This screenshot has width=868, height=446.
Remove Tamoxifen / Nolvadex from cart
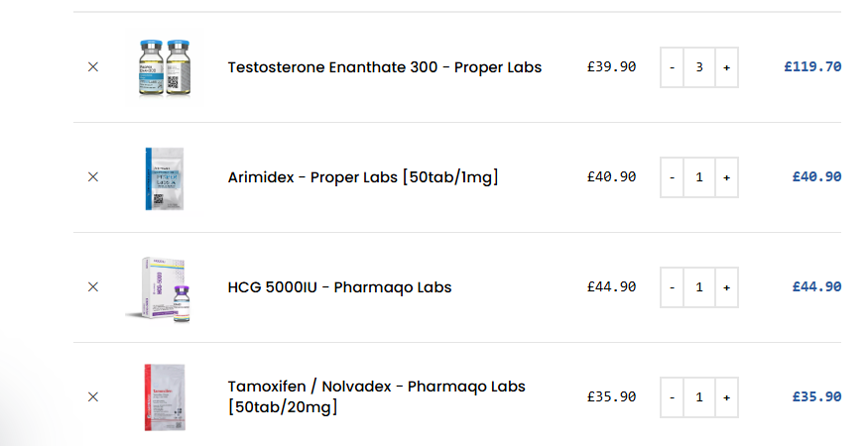93,396
